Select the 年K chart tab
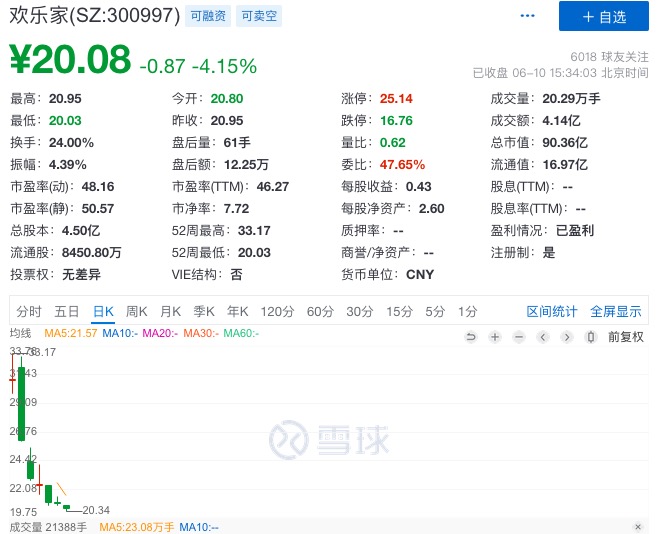 tap(238, 312)
